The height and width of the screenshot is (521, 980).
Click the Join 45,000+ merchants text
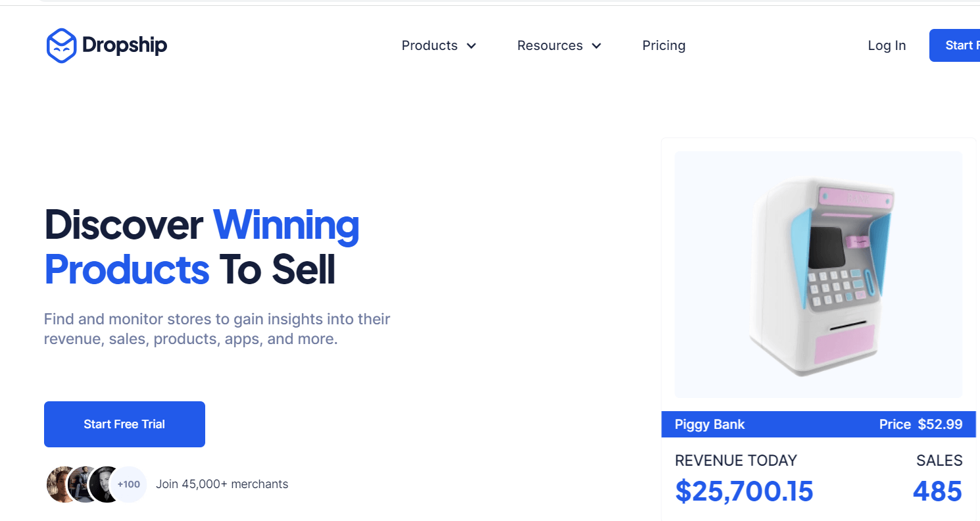point(222,484)
